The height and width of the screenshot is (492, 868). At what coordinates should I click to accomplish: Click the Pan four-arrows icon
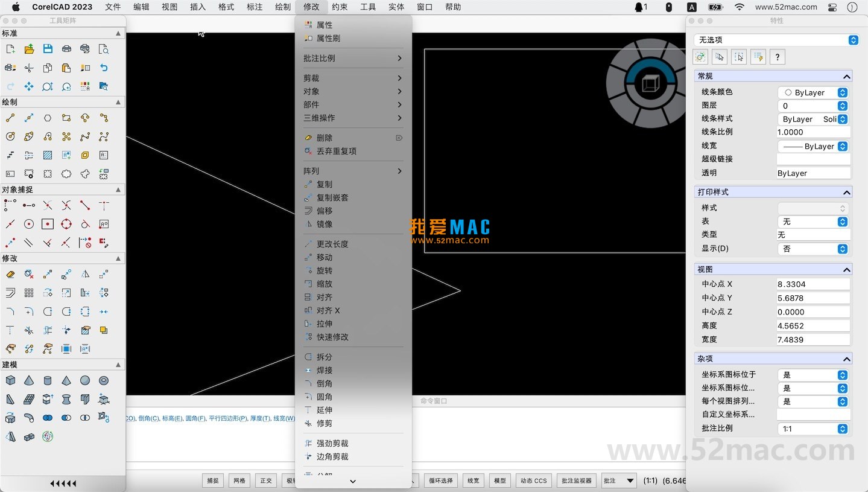coord(29,86)
